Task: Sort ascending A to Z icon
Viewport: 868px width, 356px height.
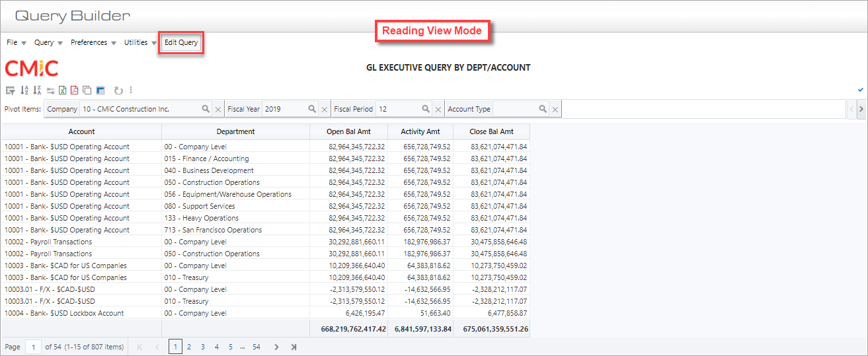Action: coord(24,90)
